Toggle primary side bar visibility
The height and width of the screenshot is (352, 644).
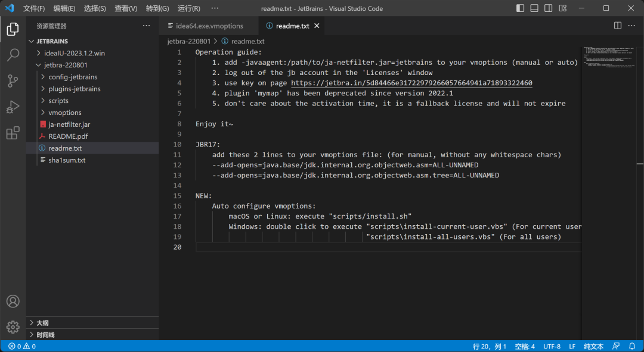521,8
